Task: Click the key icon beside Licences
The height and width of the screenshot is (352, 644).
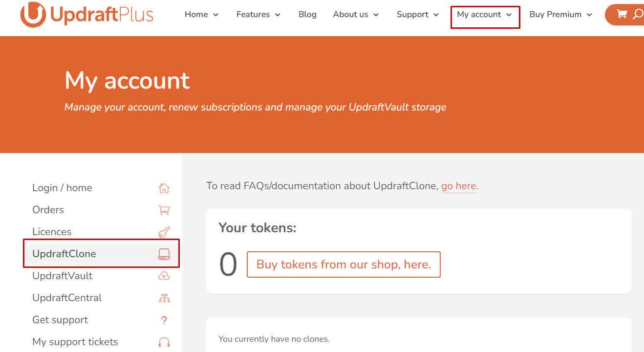Action: (164, 232)
